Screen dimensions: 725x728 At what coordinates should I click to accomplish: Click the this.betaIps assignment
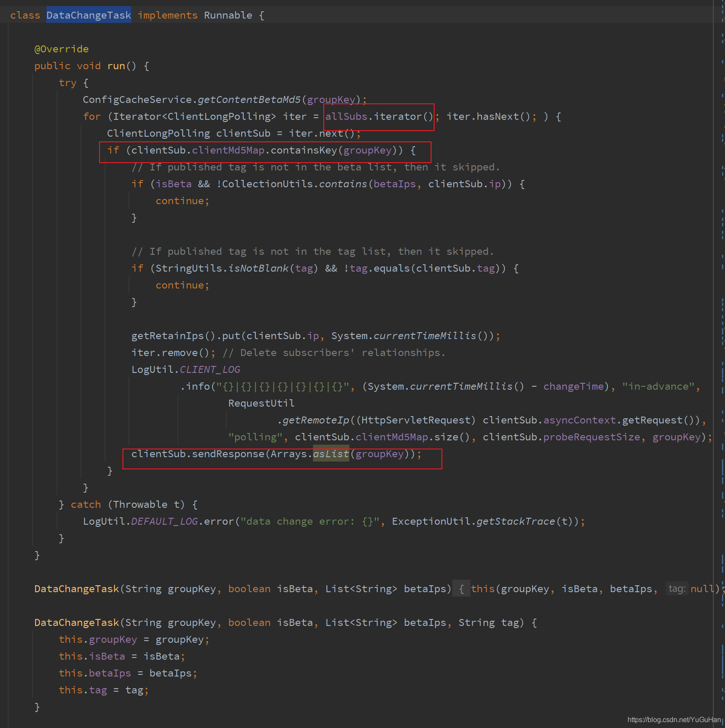pos(128,673)
